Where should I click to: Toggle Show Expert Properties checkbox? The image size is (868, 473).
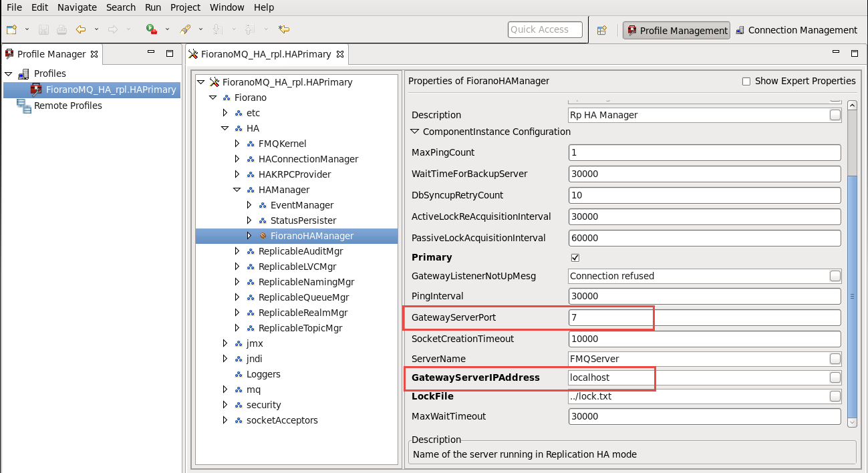point(746,82)
